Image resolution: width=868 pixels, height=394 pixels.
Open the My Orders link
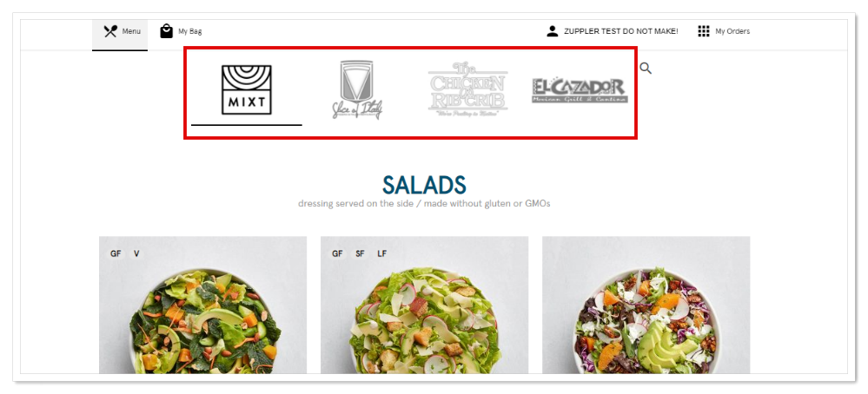pyautogui.click(x=732, y=31)
